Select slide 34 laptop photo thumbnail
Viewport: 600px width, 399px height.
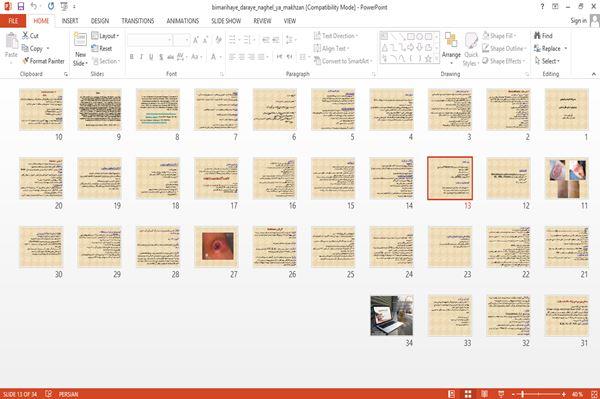coord(391,316)
